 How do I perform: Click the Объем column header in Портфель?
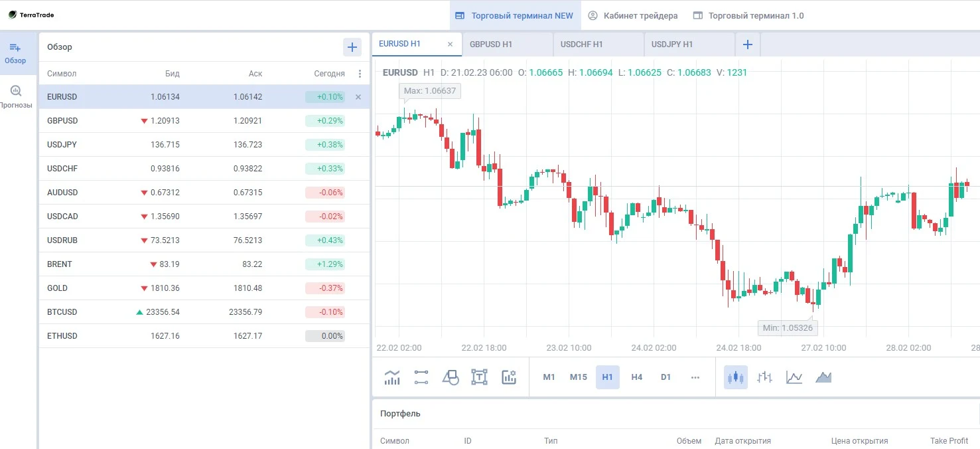(689, 441)
